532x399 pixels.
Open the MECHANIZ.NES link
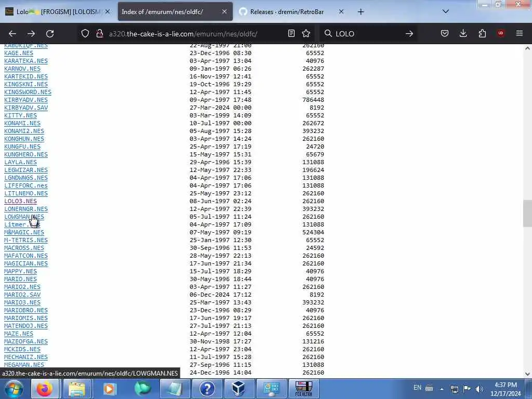pos(26,357)
